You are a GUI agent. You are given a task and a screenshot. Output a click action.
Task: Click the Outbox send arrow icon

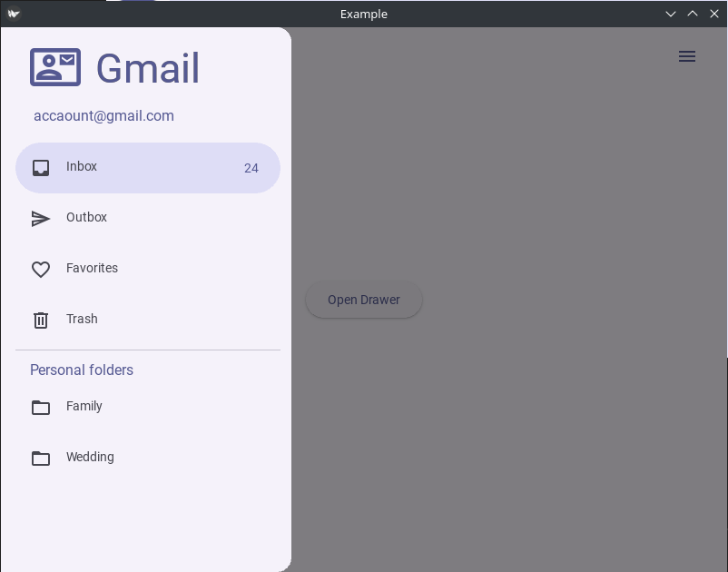[41, 219]
